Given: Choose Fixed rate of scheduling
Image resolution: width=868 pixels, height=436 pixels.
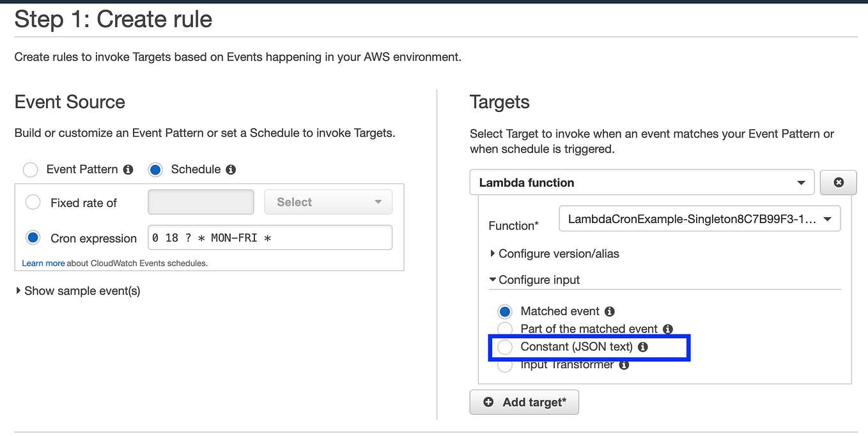Looking at the screenshot, I should (33, 202).
